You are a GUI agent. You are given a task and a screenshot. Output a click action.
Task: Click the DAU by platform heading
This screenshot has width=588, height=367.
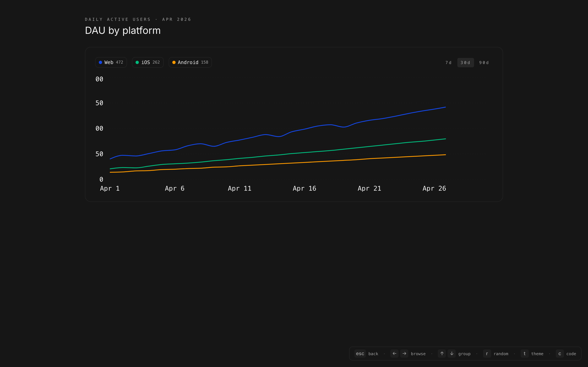pos(123,31)
